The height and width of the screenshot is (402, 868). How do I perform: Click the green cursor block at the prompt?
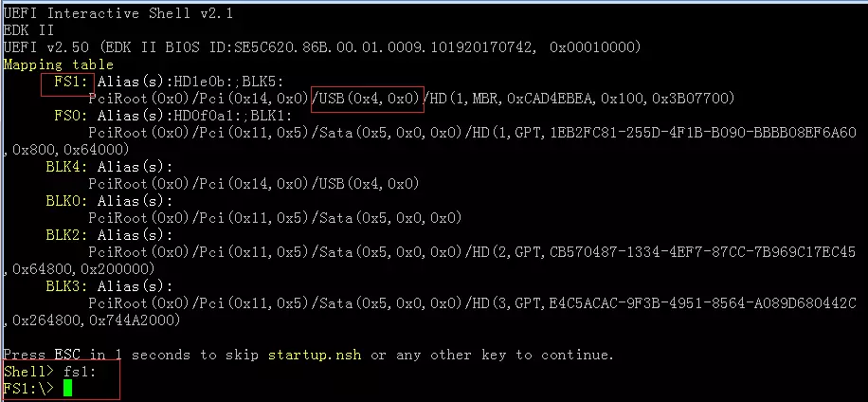(66, 389)
